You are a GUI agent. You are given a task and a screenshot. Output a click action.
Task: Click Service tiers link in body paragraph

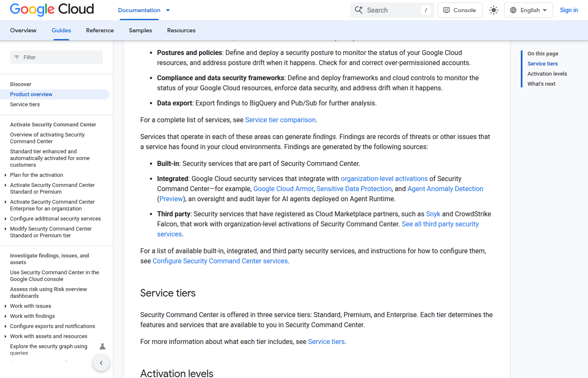click(326, 341)
